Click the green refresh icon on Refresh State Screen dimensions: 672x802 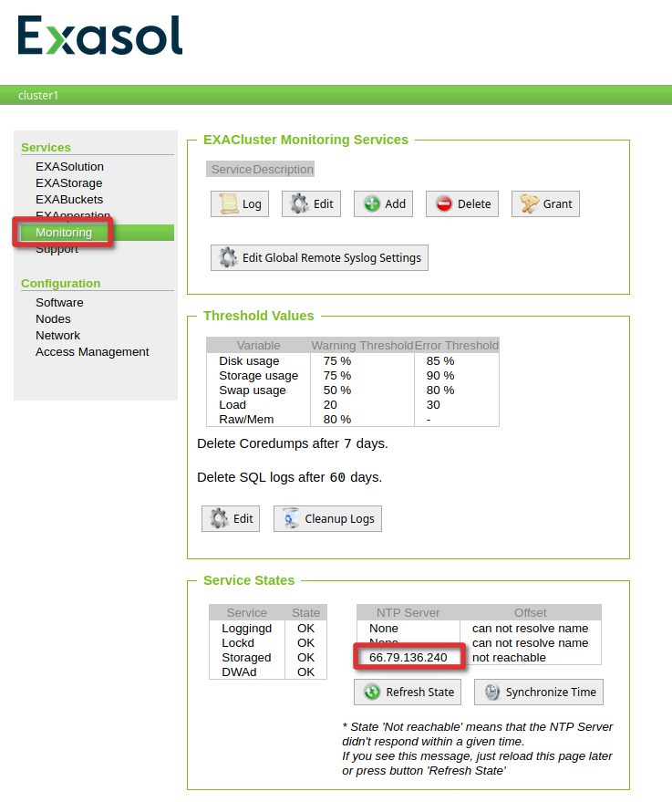point(371,692)
